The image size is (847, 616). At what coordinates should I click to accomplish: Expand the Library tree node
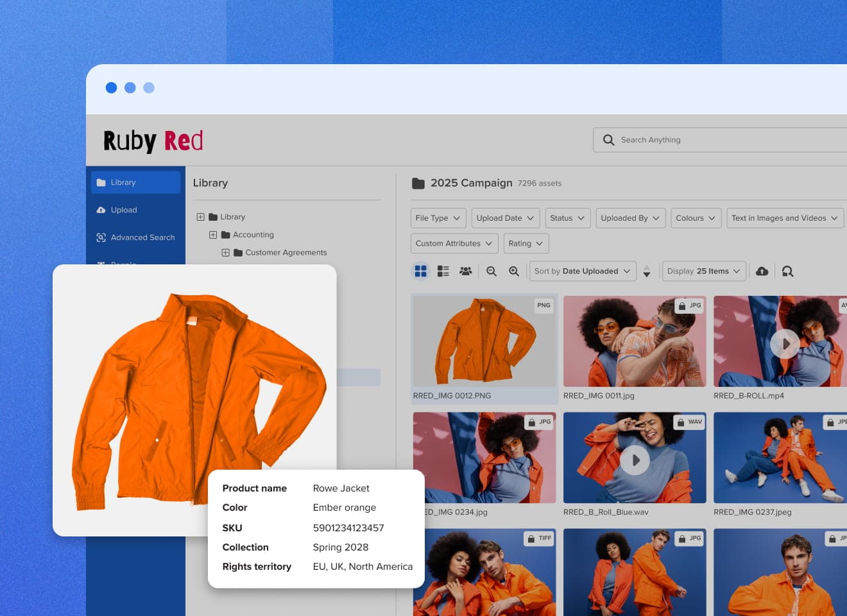pos(200,217)
